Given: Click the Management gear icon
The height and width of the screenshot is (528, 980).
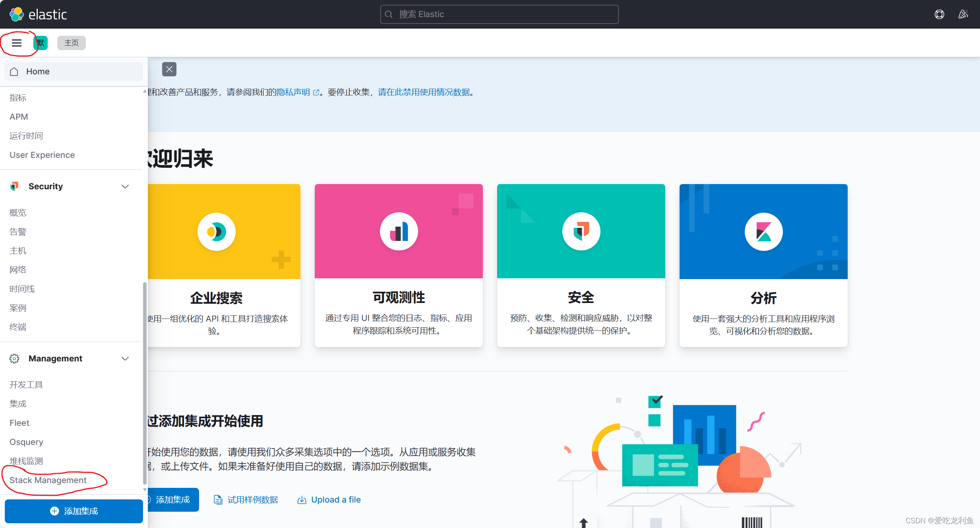Looking at the screenshot, I should [14, 359].
